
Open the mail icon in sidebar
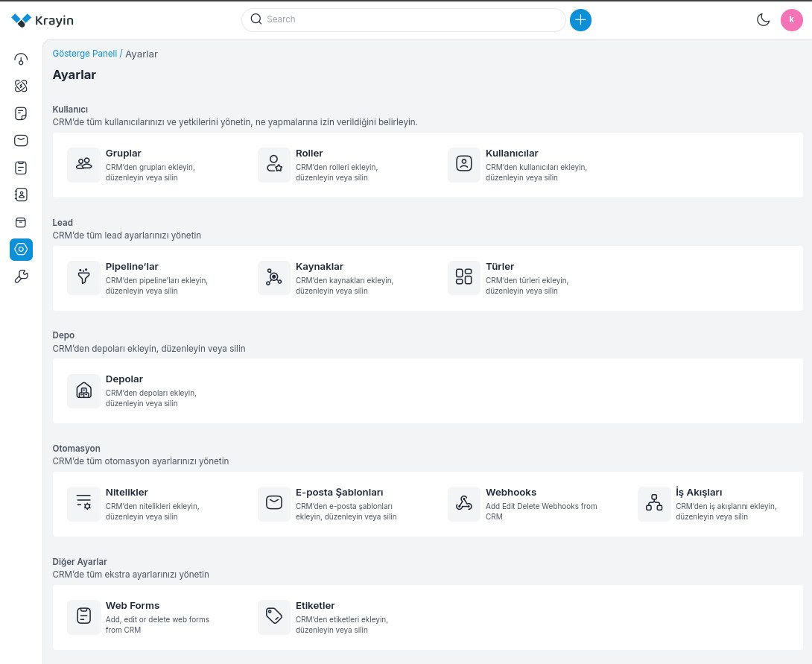click(21, 140)
